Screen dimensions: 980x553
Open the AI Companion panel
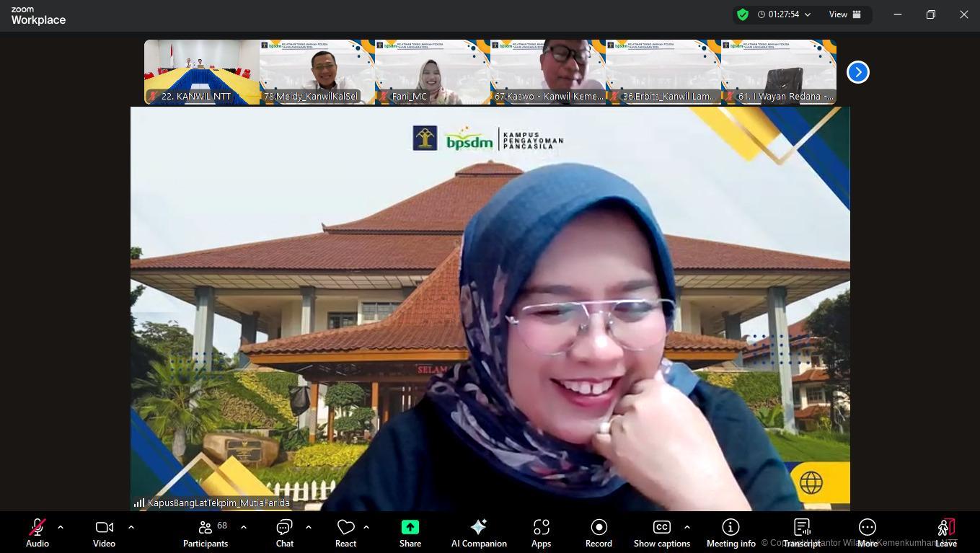(479, 532)
